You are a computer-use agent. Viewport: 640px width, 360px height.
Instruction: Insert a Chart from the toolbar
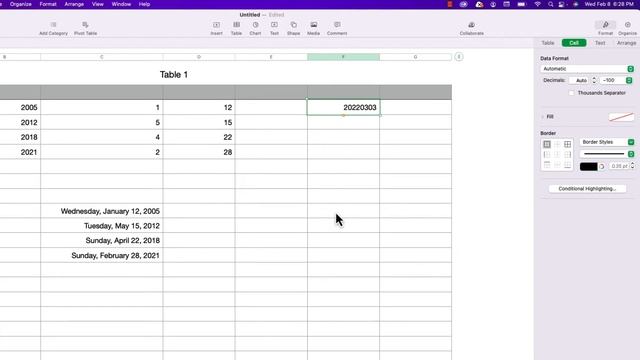[x=255, y=25]
